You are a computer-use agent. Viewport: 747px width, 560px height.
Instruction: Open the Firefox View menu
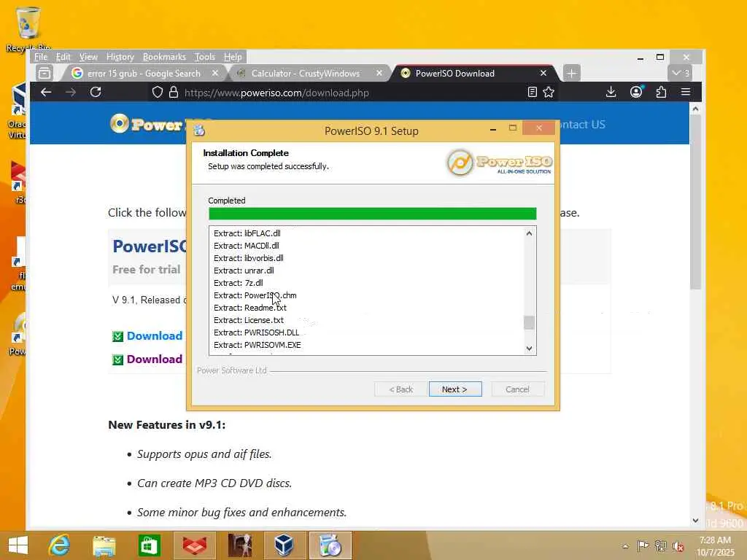pyautogui.click(x=88, y=57)
